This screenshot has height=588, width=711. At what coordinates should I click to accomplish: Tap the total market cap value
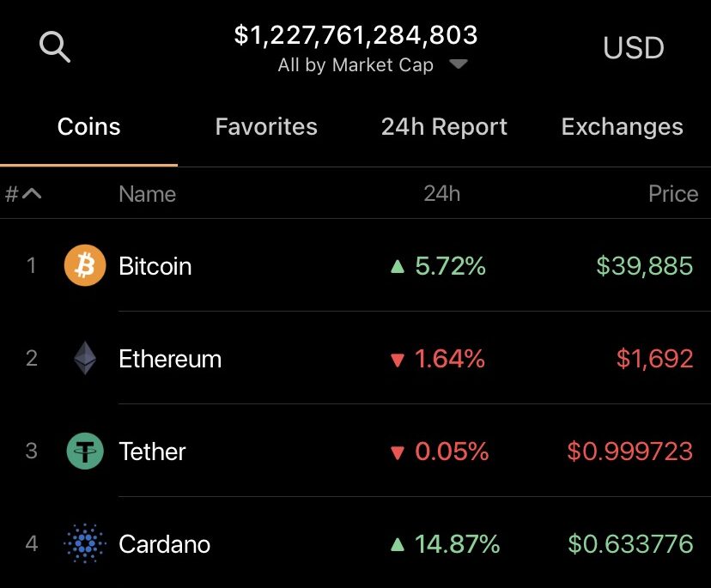(355, 35)
